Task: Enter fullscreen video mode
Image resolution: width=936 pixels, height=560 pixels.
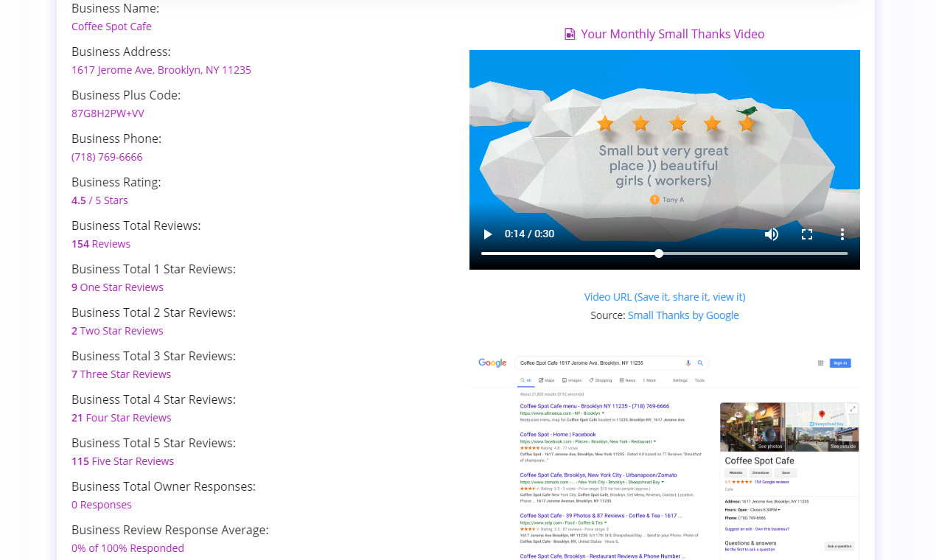Action: (807, 234)
